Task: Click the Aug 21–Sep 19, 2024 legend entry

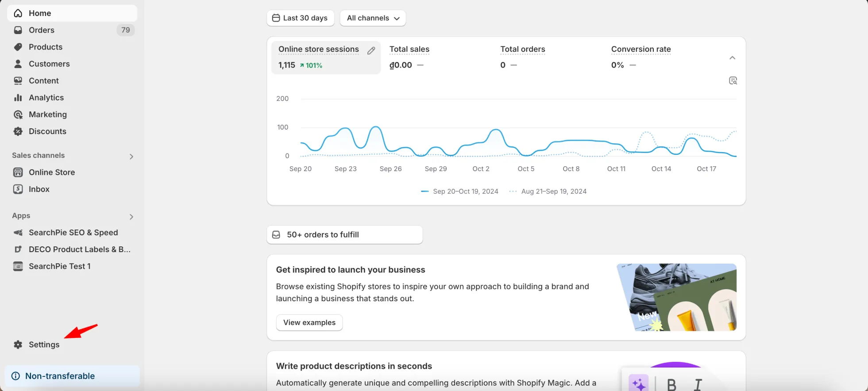Action: (548, 192)
